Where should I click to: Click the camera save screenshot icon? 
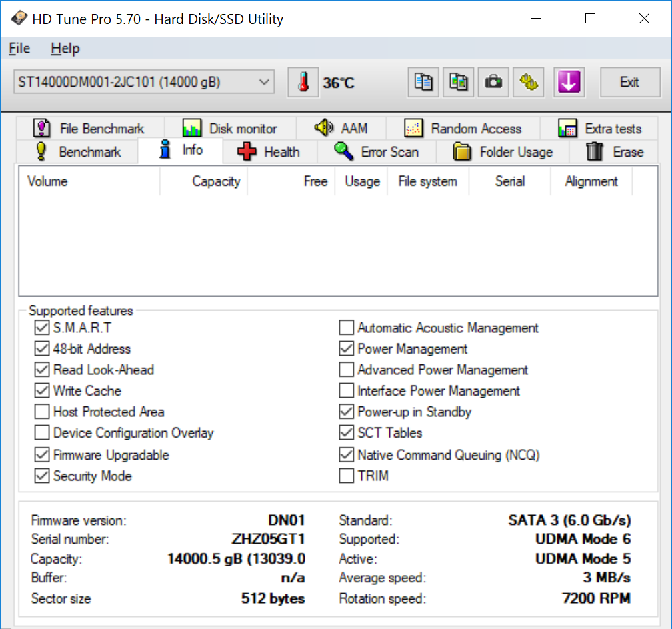tap(493, 83)
